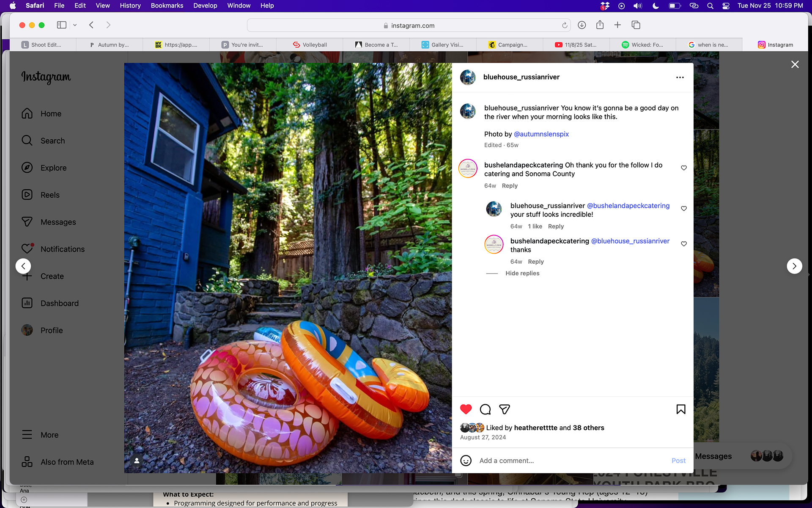Switch to the Volleyball tab
The image size is (812, 508).
pyautogui.click(x=314, y=45)
